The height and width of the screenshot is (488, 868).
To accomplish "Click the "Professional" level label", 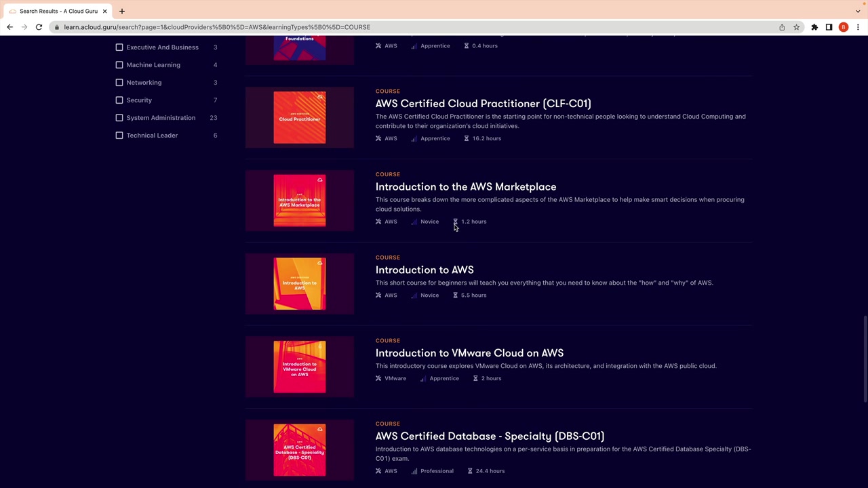I will pos(437,471).
